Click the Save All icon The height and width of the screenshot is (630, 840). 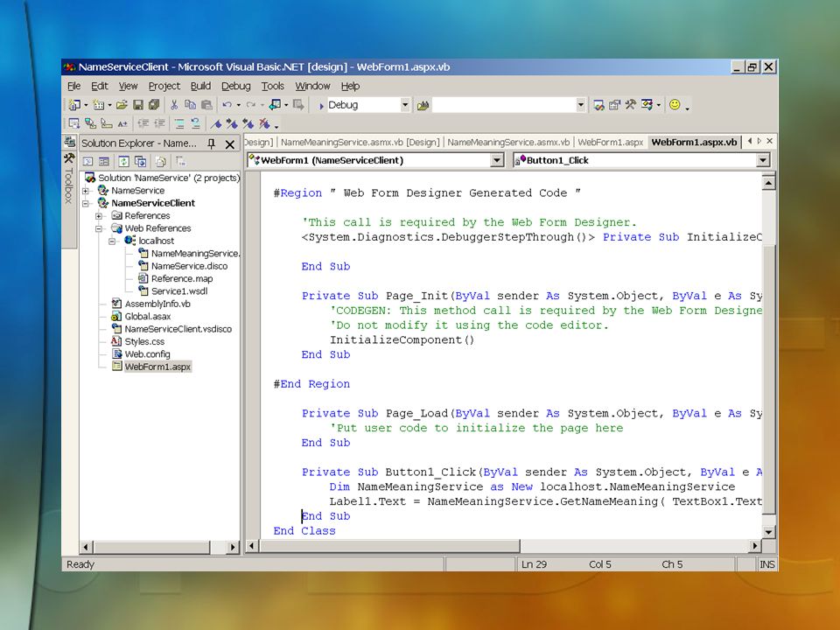click(154, 105)
